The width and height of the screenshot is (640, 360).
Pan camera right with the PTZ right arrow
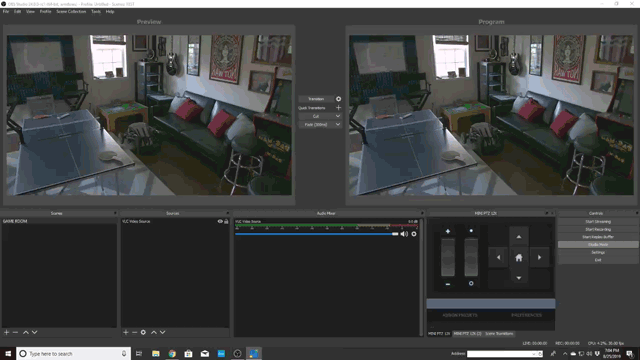click(539, 258)
